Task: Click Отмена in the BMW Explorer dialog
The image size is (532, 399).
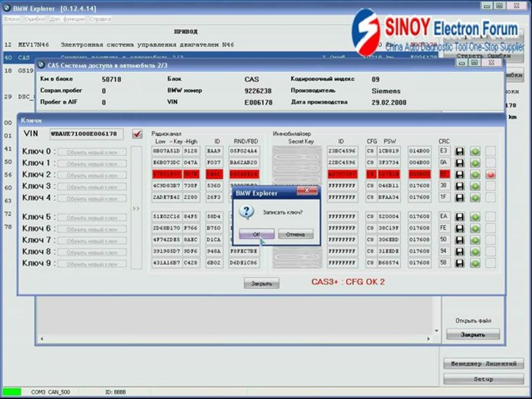Action: click(x=295, y=234)
